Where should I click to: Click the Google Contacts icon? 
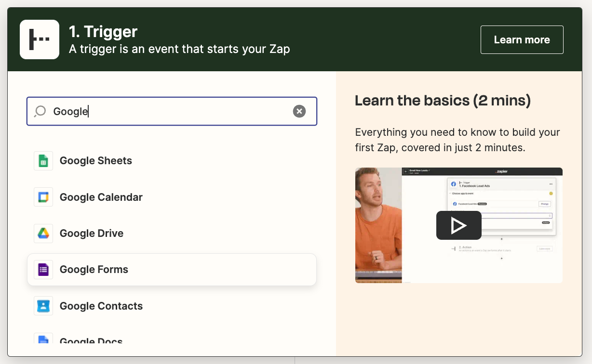43,306
